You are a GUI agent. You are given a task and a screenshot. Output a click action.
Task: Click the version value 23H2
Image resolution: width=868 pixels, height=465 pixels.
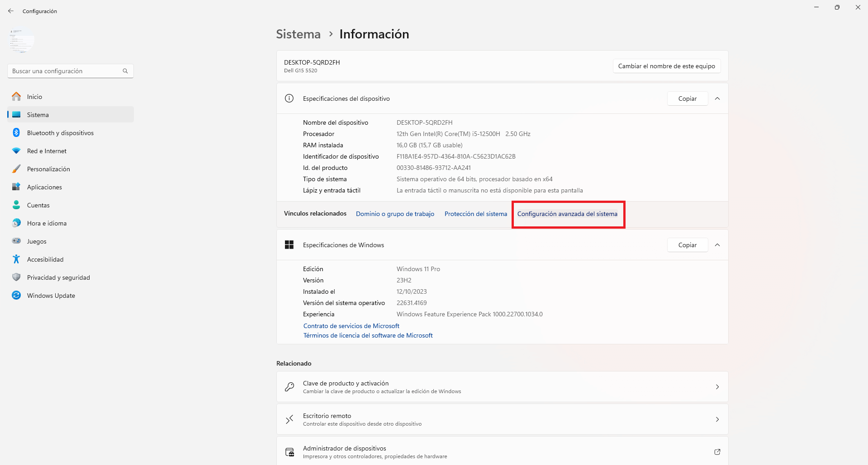(x=404, y=280)
